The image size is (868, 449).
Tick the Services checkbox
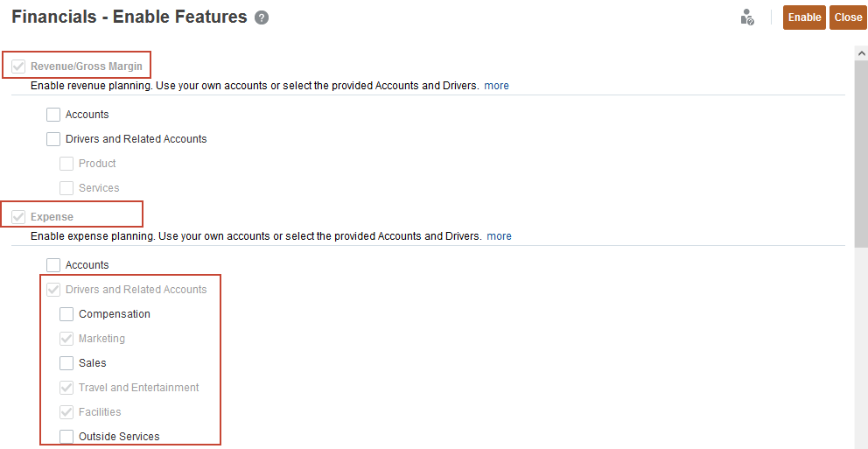(x=66, y=188)
